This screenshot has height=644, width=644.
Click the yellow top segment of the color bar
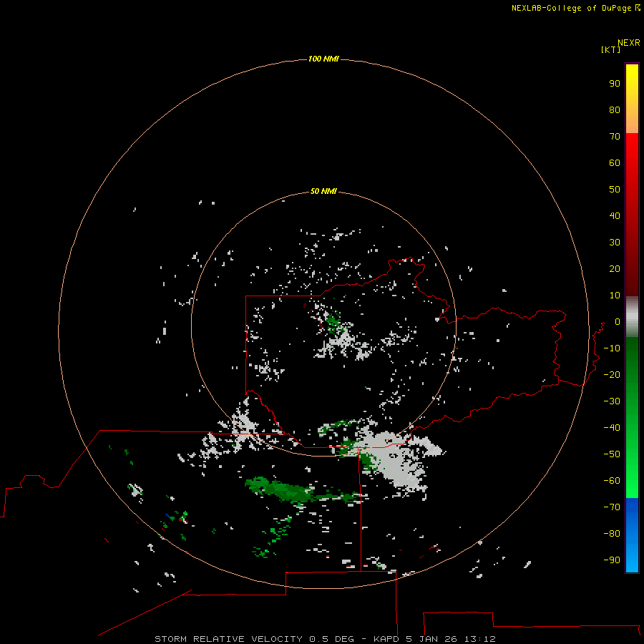[632, 99]
